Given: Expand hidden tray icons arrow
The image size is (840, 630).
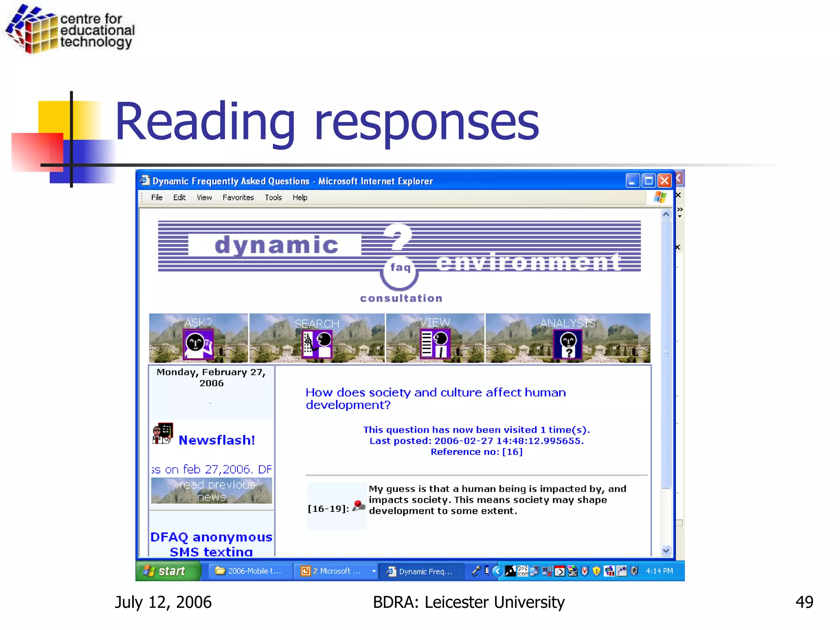Looking at the screenshot, I should click(x=498, y=571).
